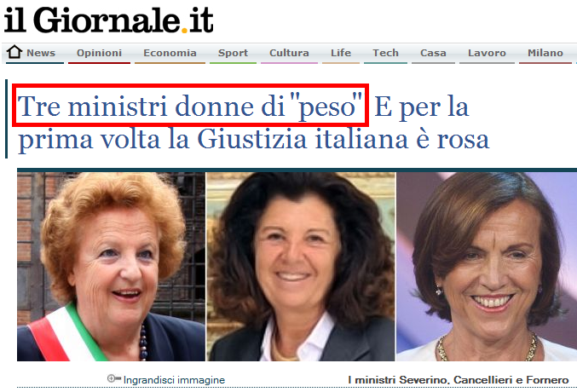Choose the Life section
The width and height of the screenshot is (577, 392).
pos(341,53)
